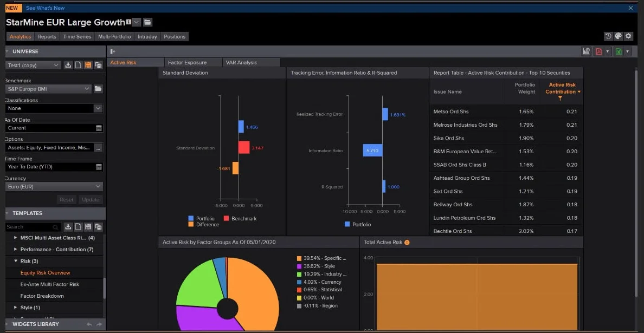The height and width of the screenshot is (333, 644).
Task: Switch to the Intraday tab
Action: (147, 36)
